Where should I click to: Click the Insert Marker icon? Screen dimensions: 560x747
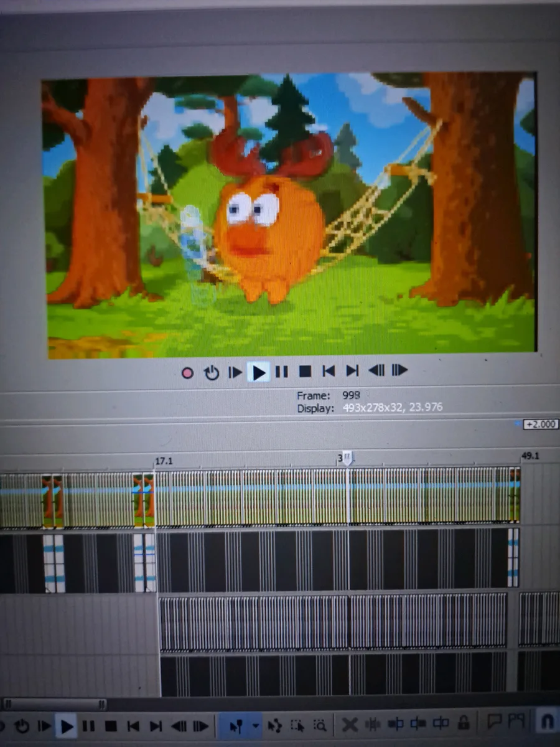495,721
